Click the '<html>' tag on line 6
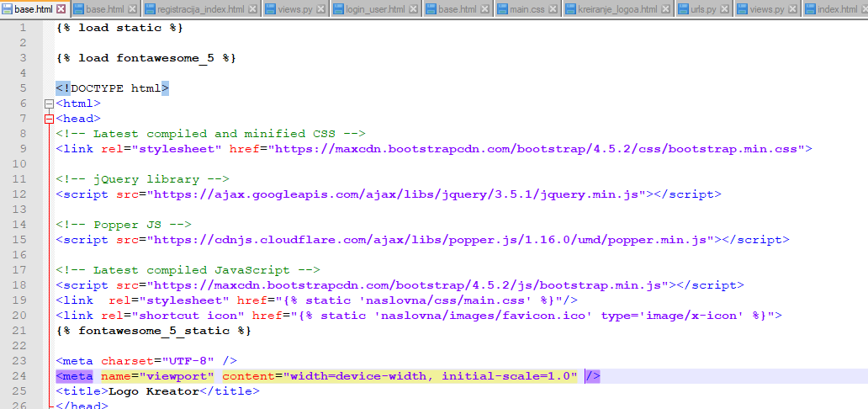The height and width of the screenshot is (409, 868). click(x=78, y=104)
